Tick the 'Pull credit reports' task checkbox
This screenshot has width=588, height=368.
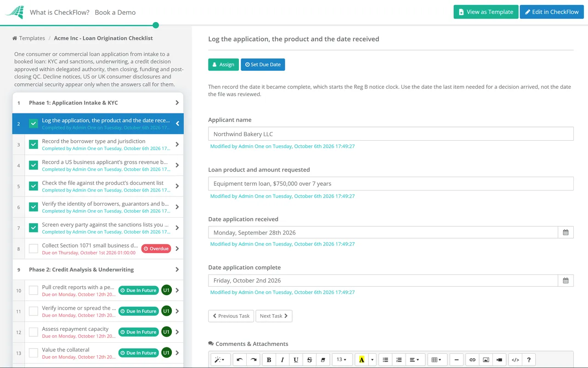click(x=34, y=290)
